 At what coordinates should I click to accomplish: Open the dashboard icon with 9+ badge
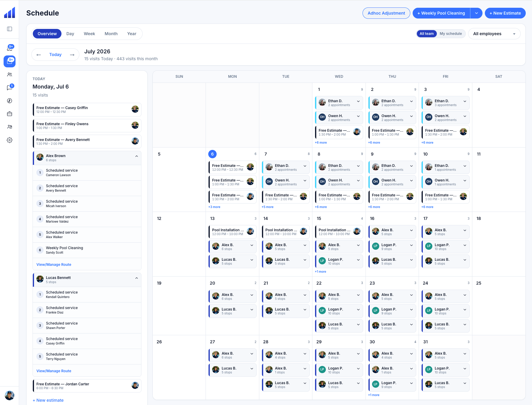point(10,48)
